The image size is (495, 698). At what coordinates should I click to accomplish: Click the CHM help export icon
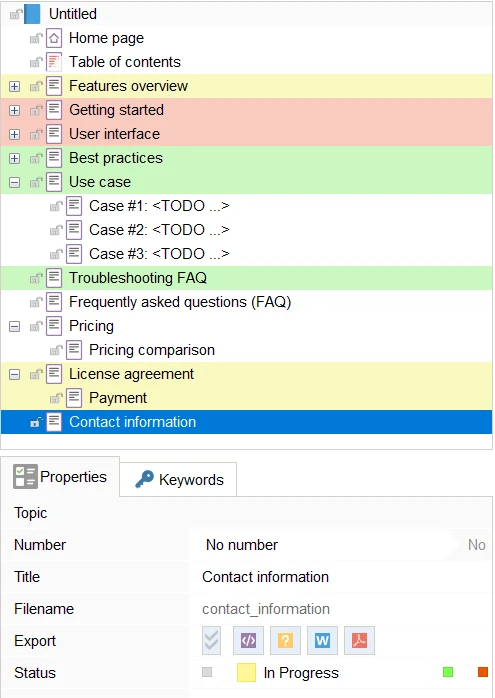pos(285,640)
